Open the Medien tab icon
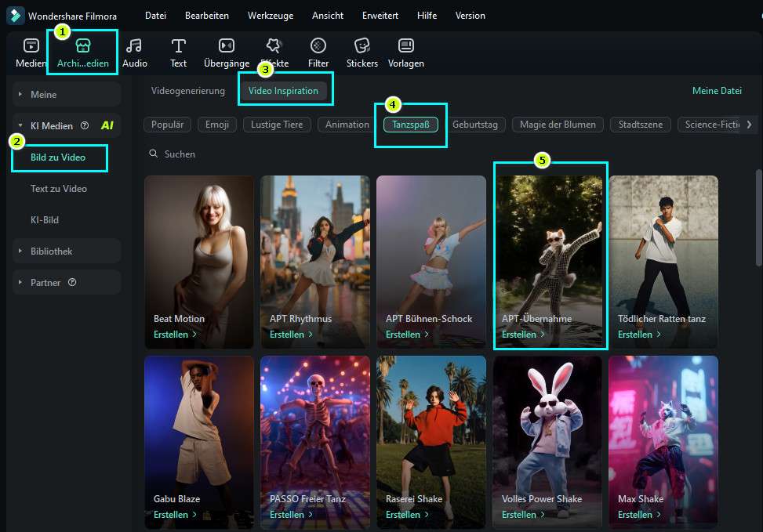This screenshot has height=532, width=763. pos(31,45)
